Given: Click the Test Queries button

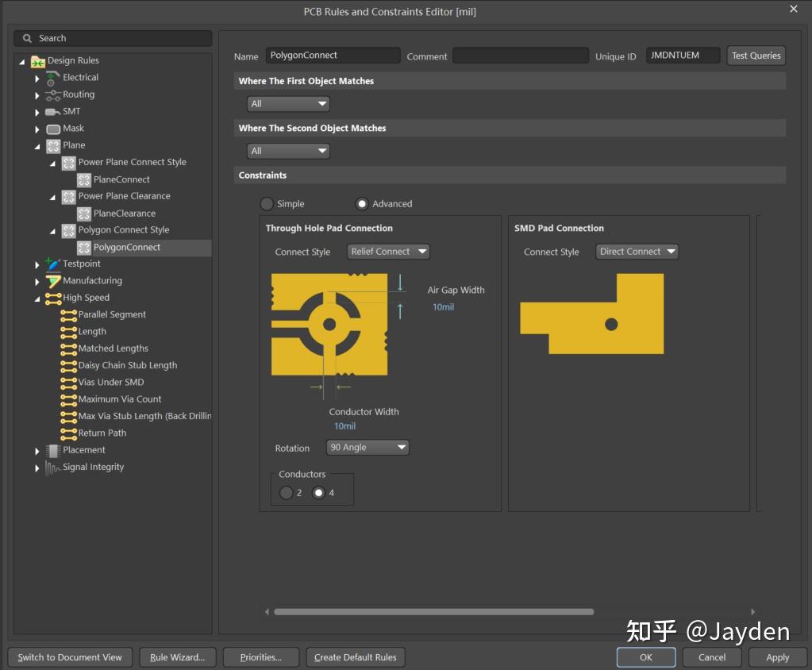Looking at the screenshot, I should point(756,56).
